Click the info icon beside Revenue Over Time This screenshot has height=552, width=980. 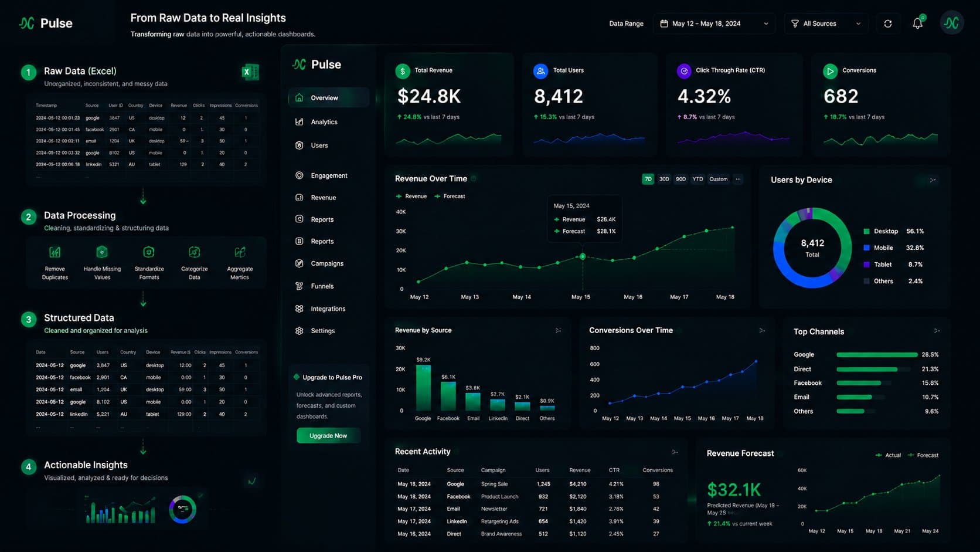474,178
